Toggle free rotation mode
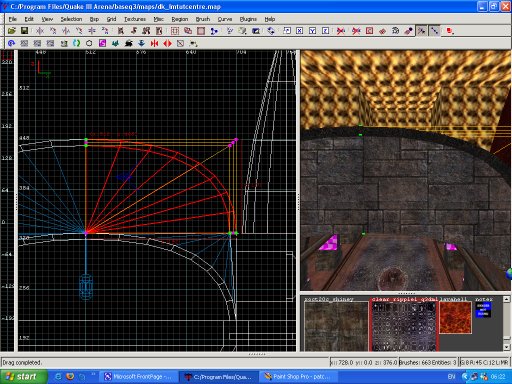Viewport: 512px width, 384px height. (271, 31)
